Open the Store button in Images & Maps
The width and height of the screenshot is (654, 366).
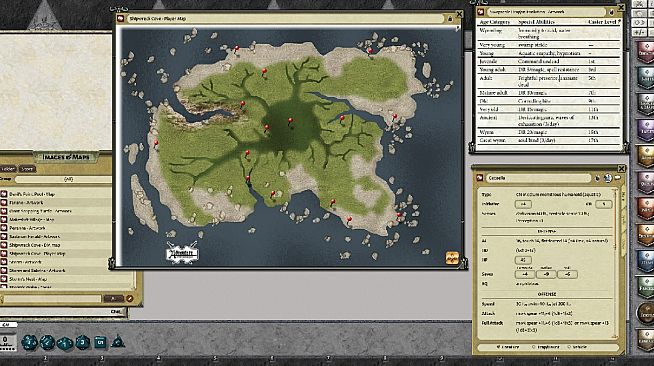[27, 169]
